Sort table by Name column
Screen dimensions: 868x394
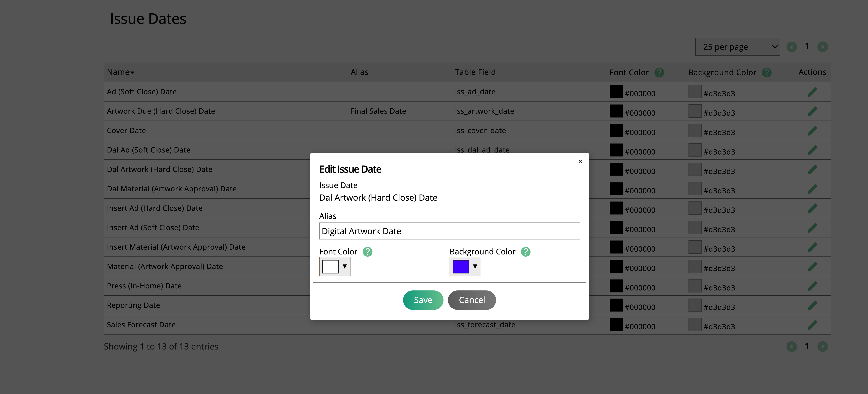click(120, 72)
